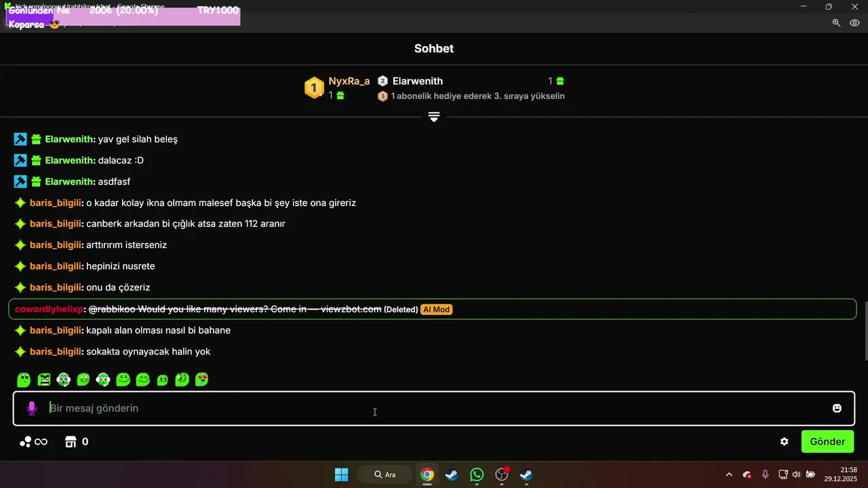Image resolution: width=868 pixels, height=488 pixels.
Task: Open WhatsApp from the taskbar
Action: (477, 474)
